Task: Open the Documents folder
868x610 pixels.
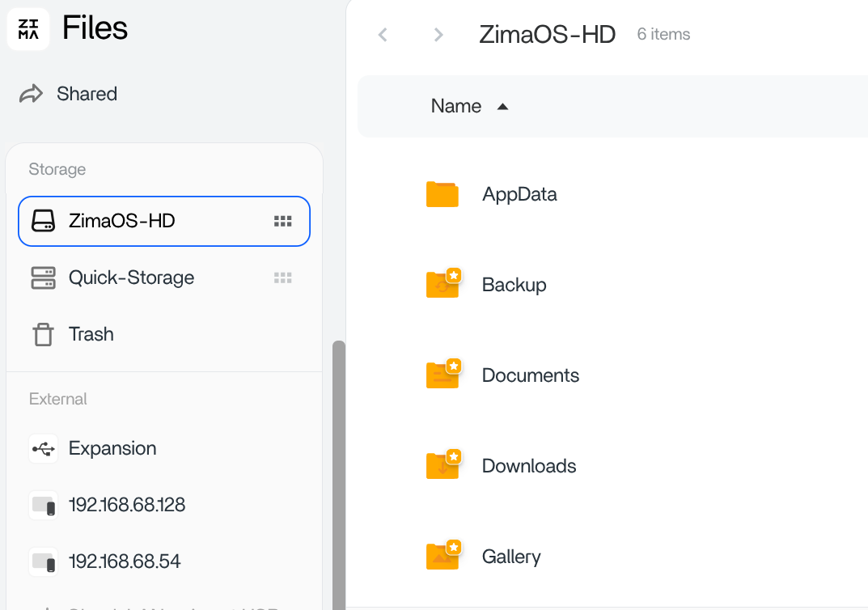Action: click(x=530, y=375)
